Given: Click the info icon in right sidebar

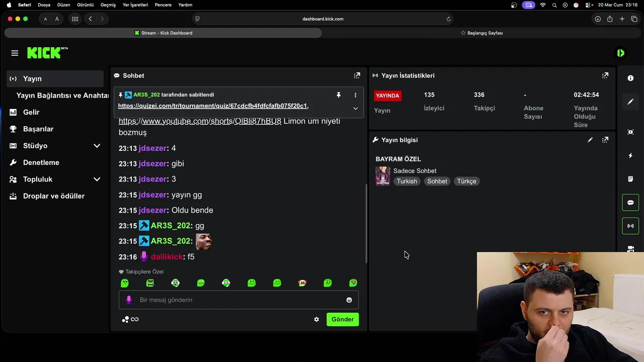Looking at the screenshot, I should (x=630, y=78).
